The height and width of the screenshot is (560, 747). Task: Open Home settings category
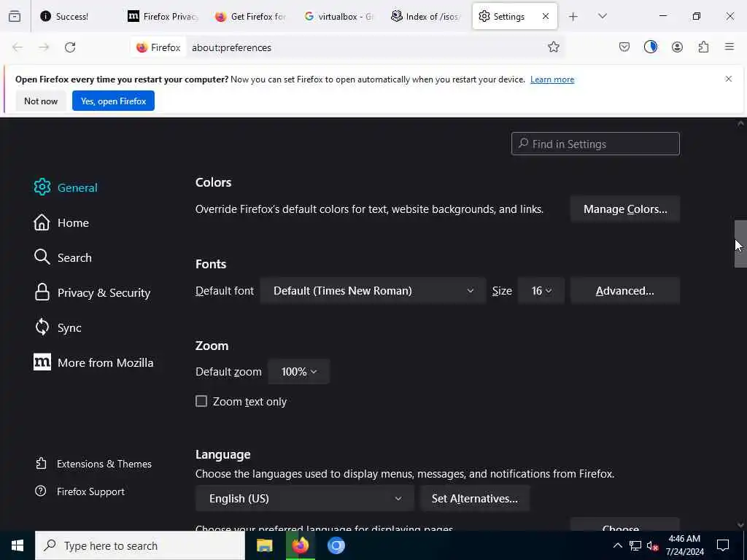tap(61, 223)
